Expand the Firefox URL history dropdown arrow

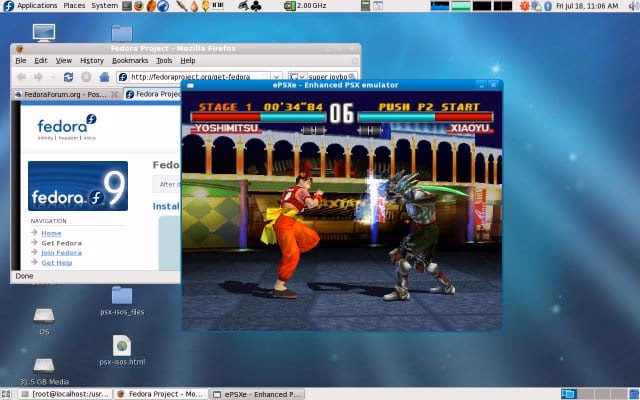pyautogui.click(x=276, y=76)
